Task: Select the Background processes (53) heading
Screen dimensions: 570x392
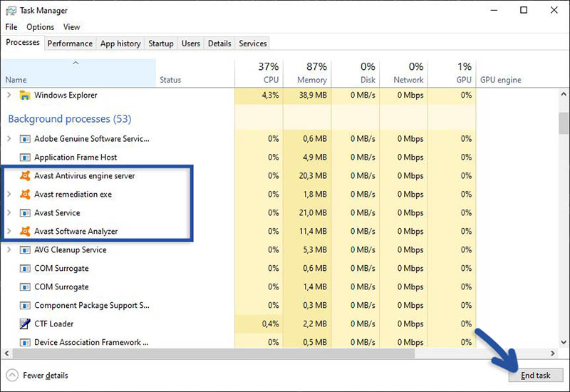Action: pos(70,119)
